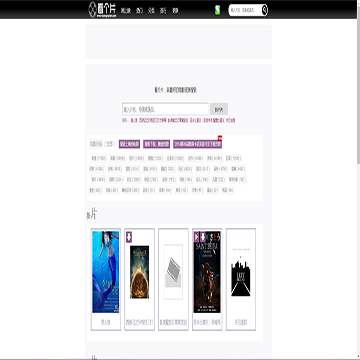Click the site logo in the header
The image size is (360, 360).
click(x=102, y=10)
